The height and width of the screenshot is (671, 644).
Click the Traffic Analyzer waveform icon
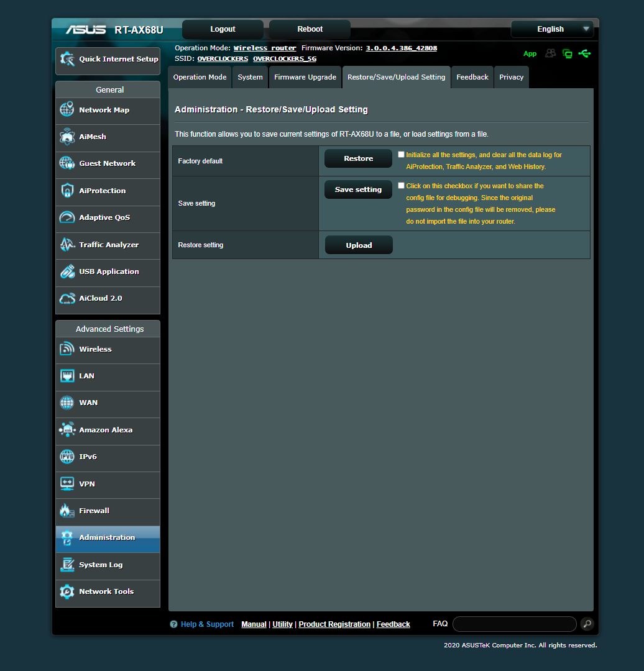67,244
